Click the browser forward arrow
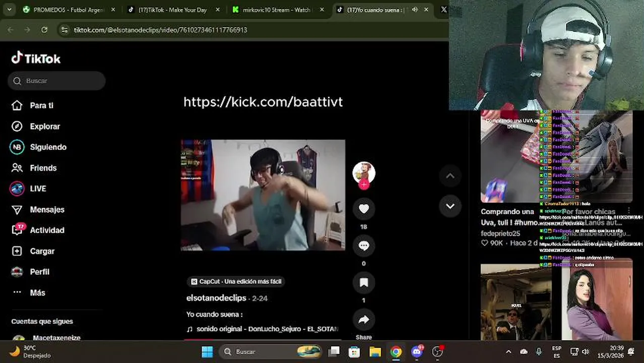 (x=27, y=30)
